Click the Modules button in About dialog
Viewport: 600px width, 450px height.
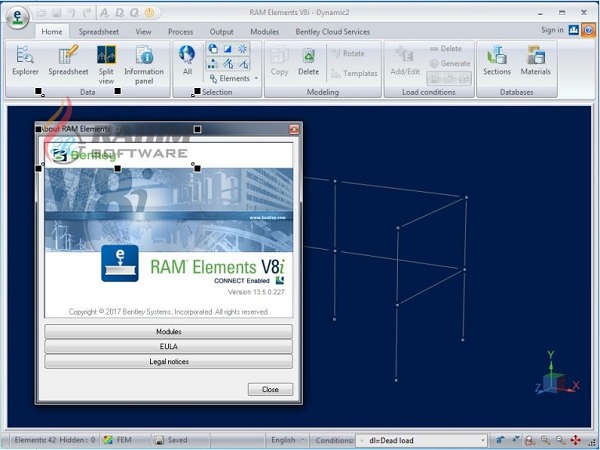coord(168,331)
